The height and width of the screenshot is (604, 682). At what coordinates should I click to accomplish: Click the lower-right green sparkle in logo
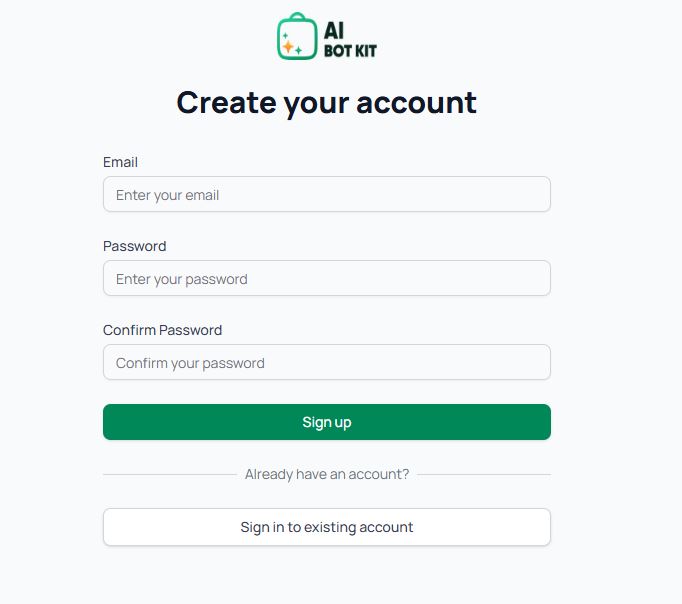tap(298, 50)
